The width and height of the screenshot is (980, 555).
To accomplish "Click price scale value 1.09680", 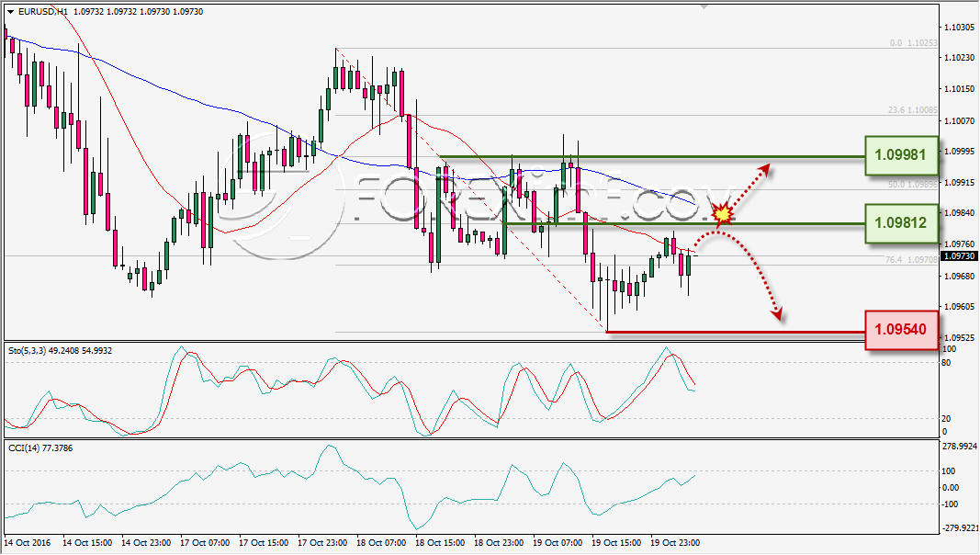I will (960, 276).
